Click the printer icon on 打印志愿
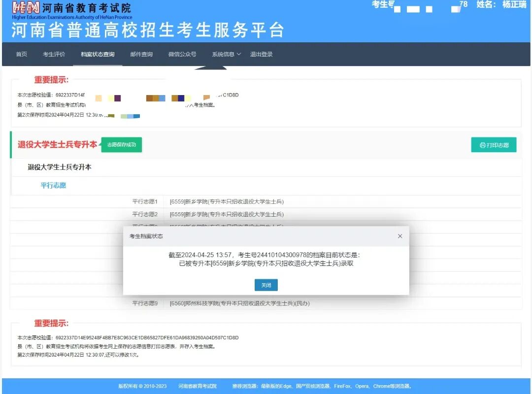532x394 pixels. [x=482, y=145]
